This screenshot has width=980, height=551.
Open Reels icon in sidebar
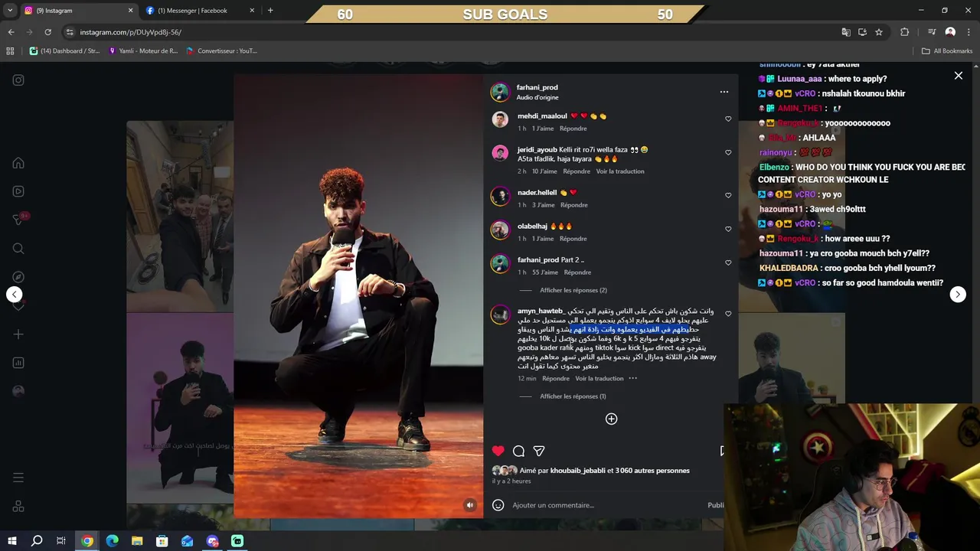pyautogui.click(x=18, y=191)
